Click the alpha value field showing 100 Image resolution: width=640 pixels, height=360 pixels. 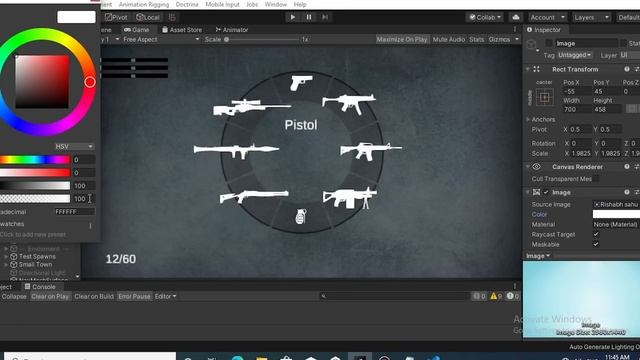pyautogui.click(x=84, y=199)
